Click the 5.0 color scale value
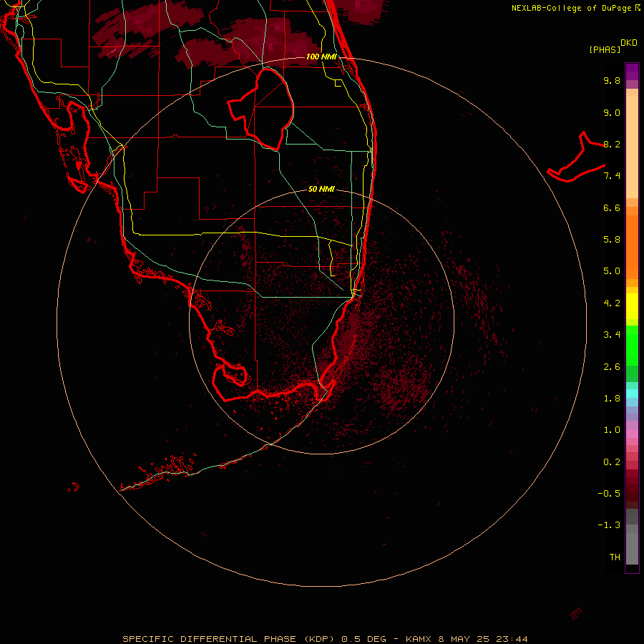The image size is (644, 644). 612,271
